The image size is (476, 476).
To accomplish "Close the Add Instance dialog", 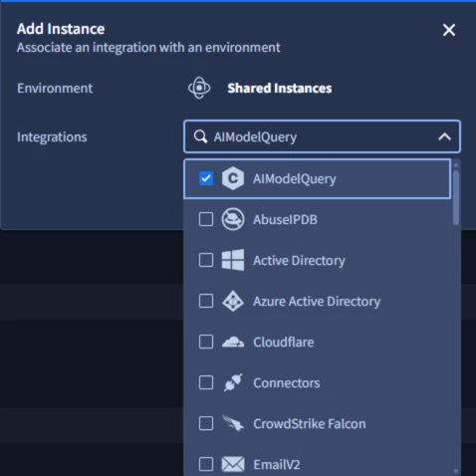I will click(x=449, y=30).
